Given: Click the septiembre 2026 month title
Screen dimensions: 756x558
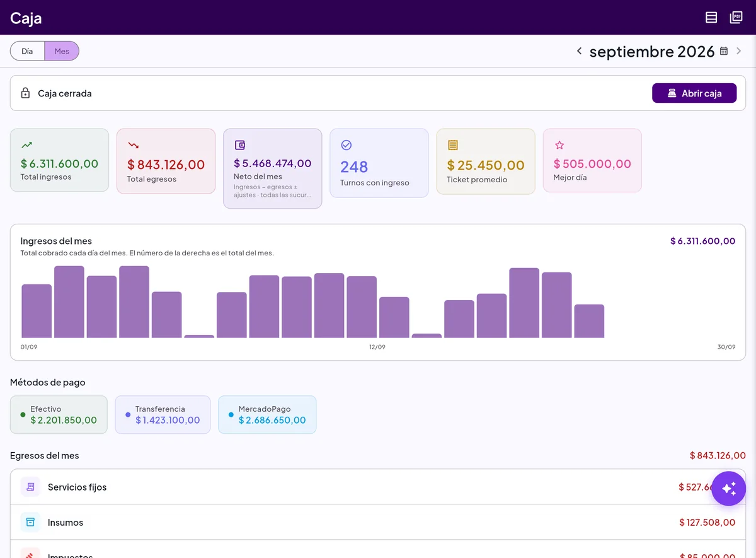Looking at the screenshot, I should coord(652,51).
